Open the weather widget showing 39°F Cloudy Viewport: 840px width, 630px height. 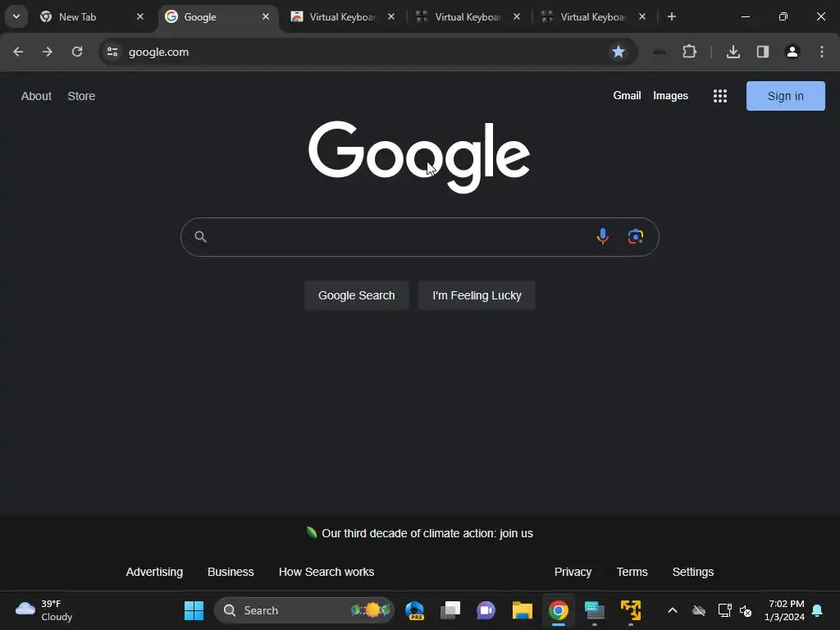coord(44,610)
